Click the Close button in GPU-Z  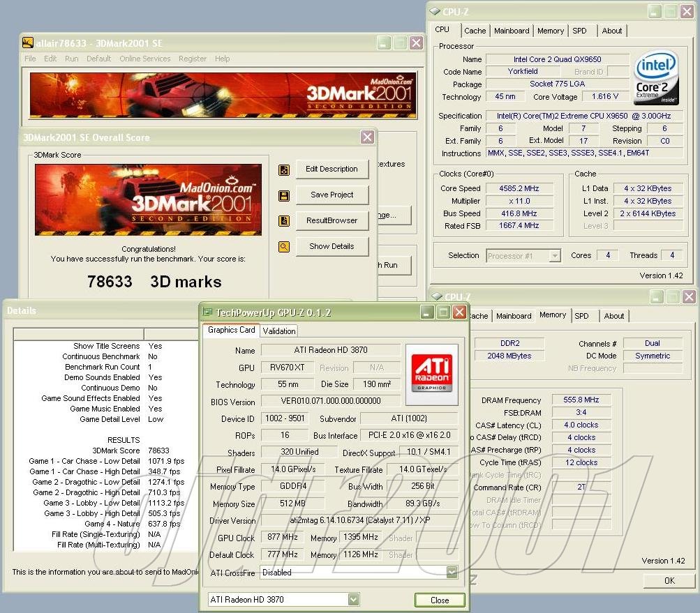coord(440,600)
